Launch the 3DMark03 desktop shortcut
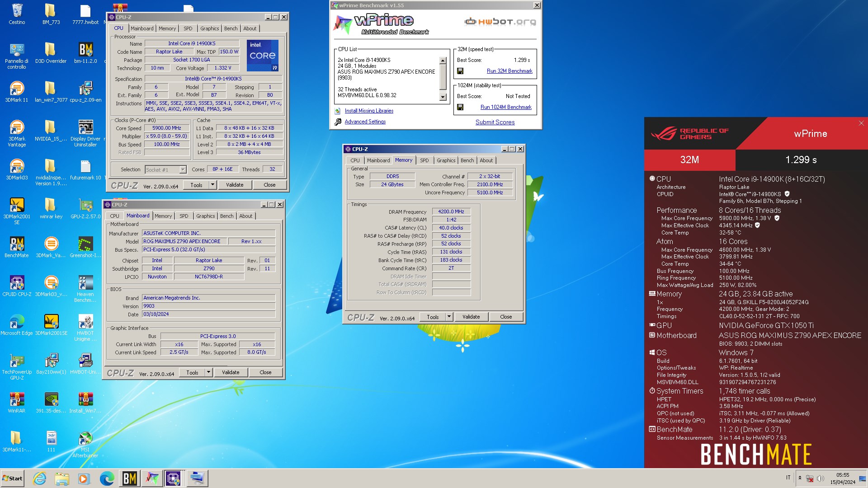The height and width of the screenshot is (488, 868). [17, 170]
